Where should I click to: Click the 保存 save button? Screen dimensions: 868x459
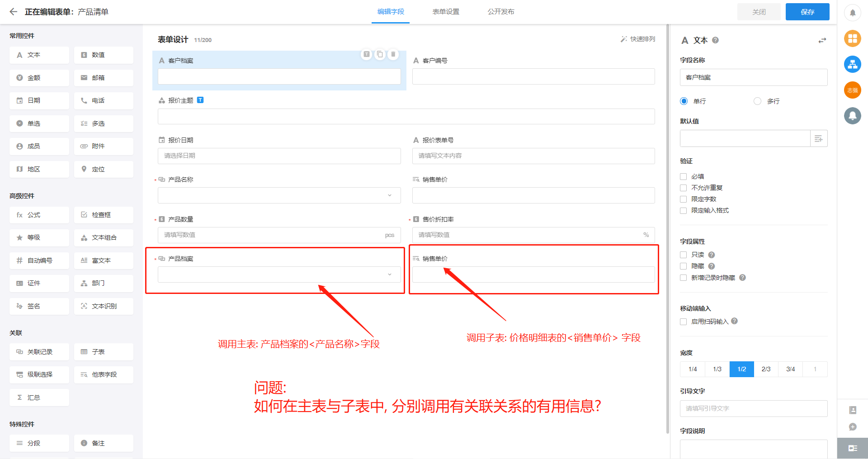pyautogui.click(x=807, y=12)
